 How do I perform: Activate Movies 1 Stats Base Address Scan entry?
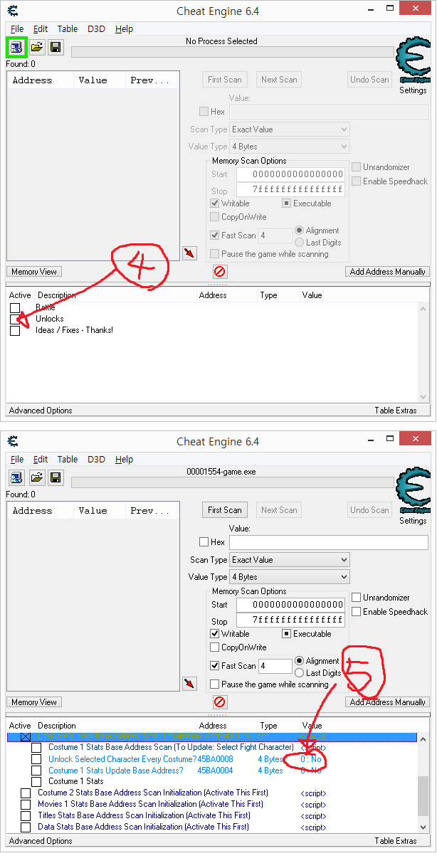coord(26,804)
